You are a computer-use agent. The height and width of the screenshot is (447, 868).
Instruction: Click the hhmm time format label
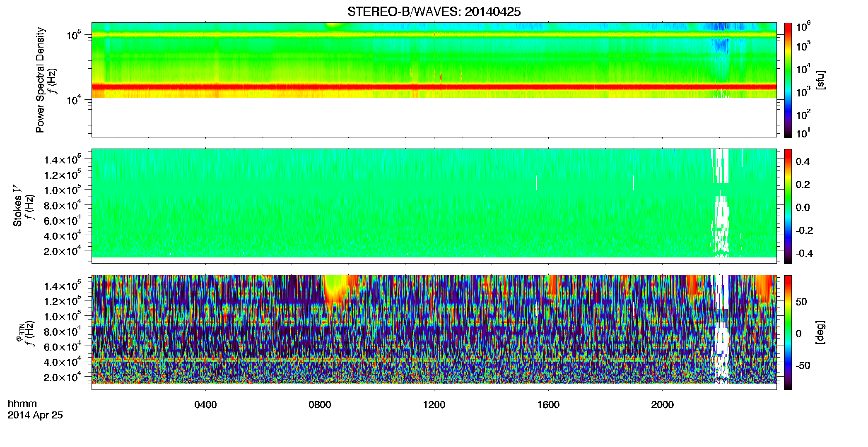[22, 404]
